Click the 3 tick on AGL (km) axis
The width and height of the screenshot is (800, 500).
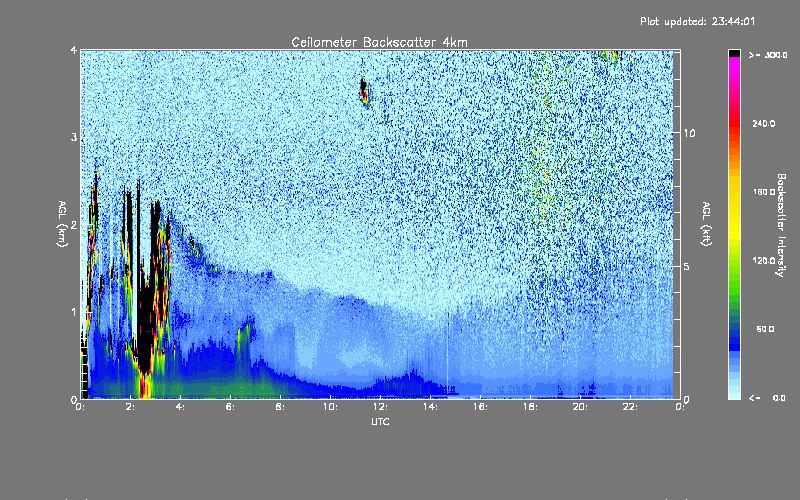point(74,138)
